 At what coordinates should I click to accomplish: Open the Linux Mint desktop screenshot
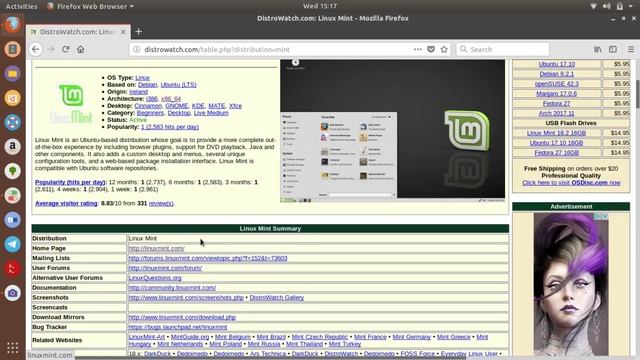click(x=392, y=131)
